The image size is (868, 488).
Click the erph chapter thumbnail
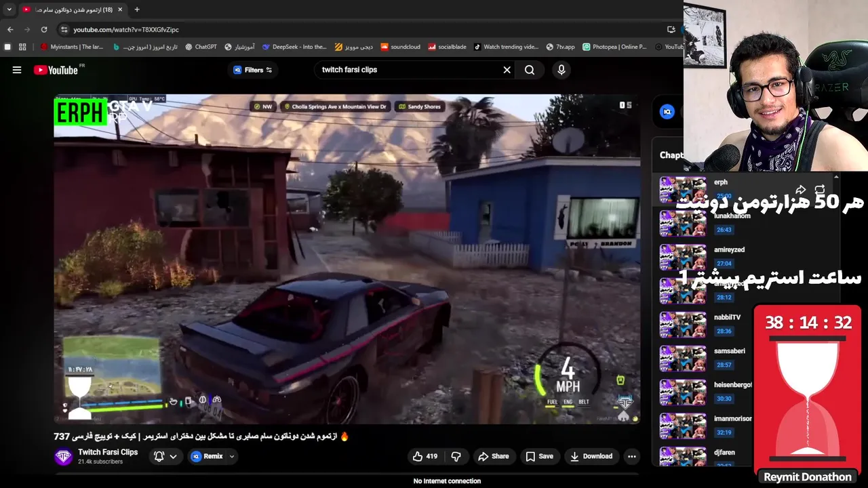point(683,189)
